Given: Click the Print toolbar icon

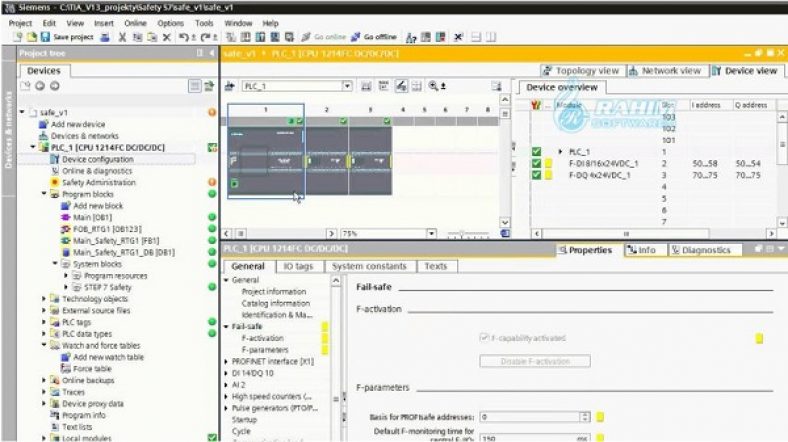Looking at the screenshot, I should pyautogui.click(x=105, y=37).
